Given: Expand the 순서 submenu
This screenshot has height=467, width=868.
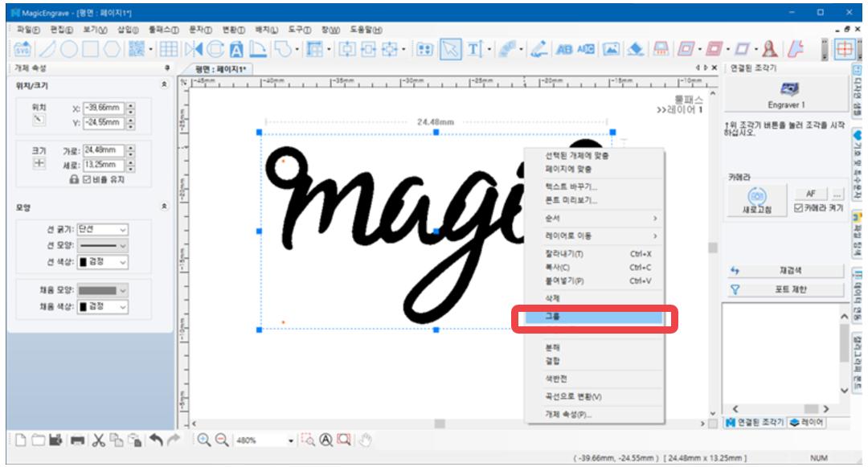Looking at the screenshot, I should [595, 218].
